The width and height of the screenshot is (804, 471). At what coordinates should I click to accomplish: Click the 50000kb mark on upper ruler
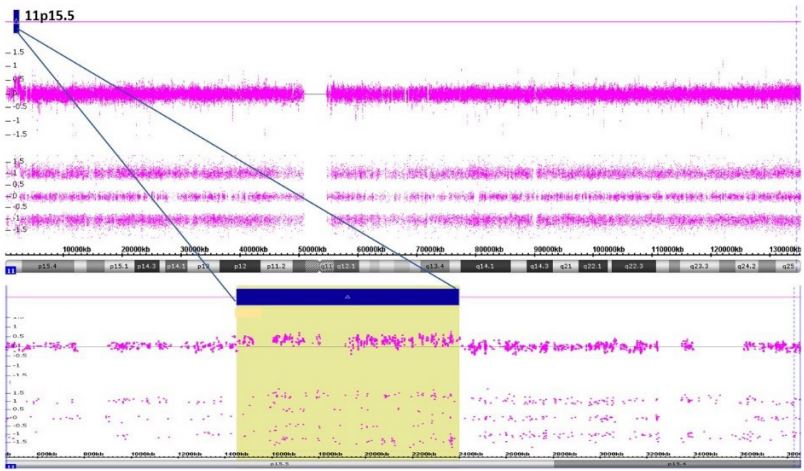click(x=316, y=249)
